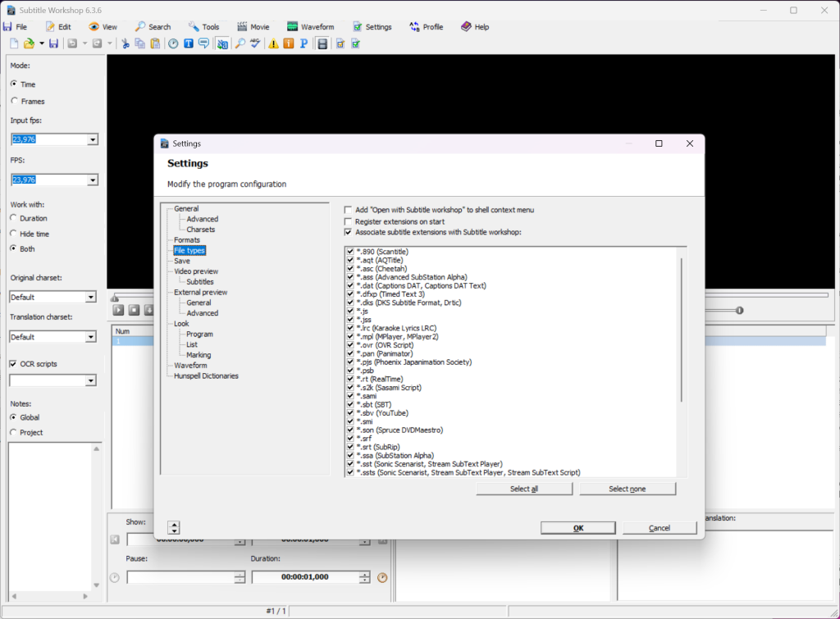
Task: Click the file types list scrollbar
Action: (x=682, y=330)
